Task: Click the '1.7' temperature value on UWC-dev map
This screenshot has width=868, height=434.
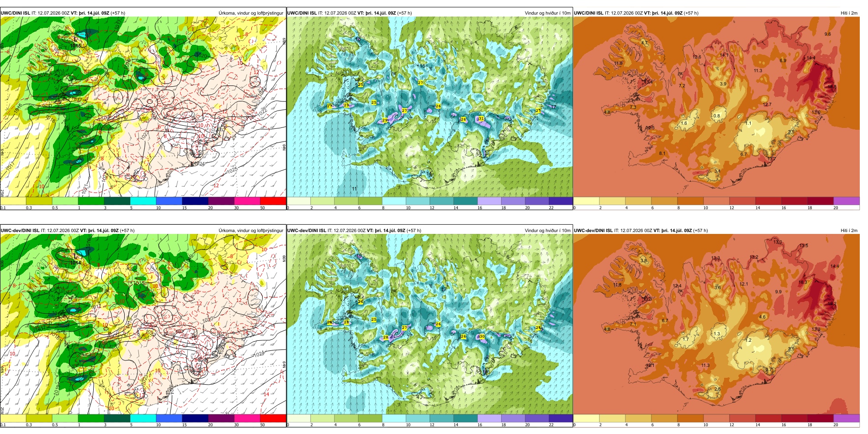Action: [685, 339]
